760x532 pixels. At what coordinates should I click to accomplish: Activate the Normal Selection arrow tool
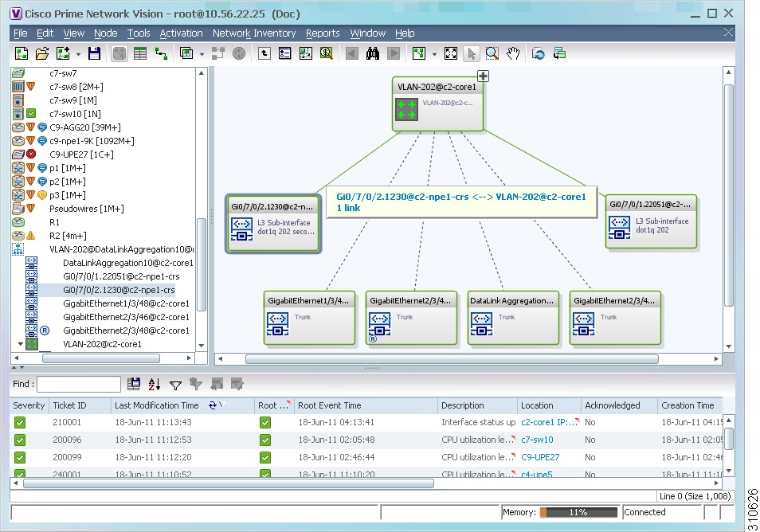click(471, 53)
